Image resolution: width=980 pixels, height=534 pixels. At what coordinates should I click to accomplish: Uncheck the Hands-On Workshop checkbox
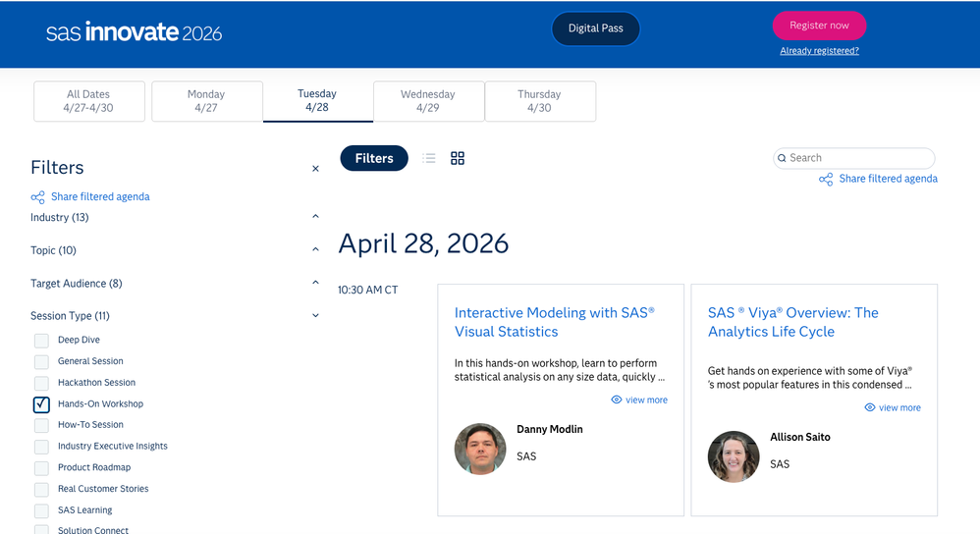[41, 404]
